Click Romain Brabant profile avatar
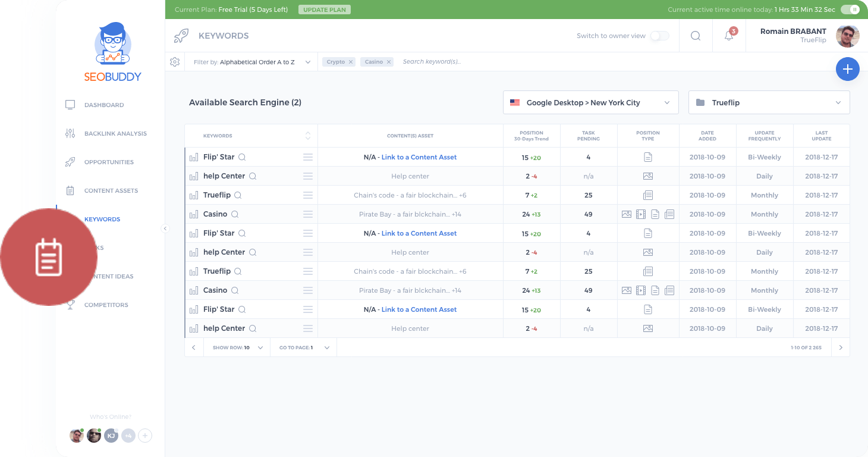 click(848, 36)
